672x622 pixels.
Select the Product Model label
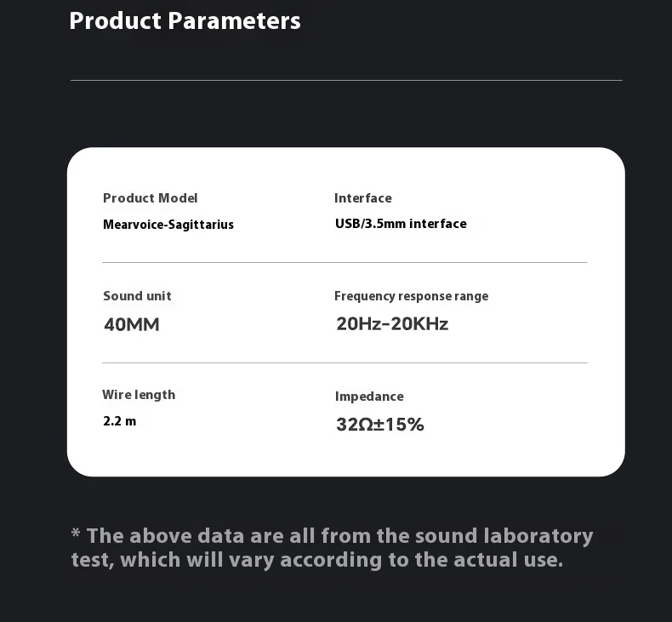[150, 198]
